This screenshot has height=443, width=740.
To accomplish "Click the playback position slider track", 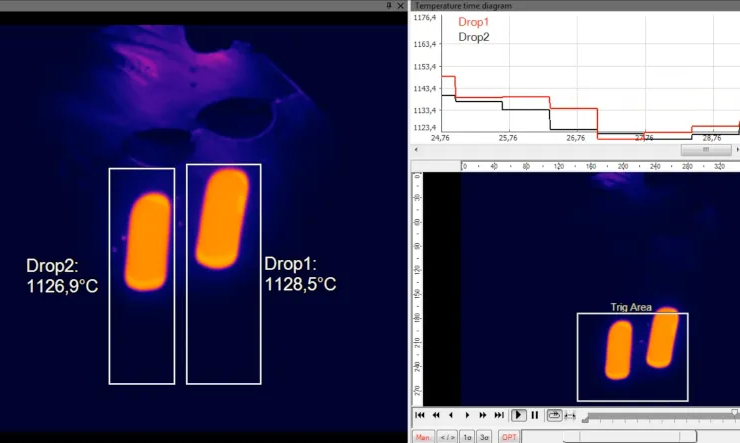I will point(660,415).
